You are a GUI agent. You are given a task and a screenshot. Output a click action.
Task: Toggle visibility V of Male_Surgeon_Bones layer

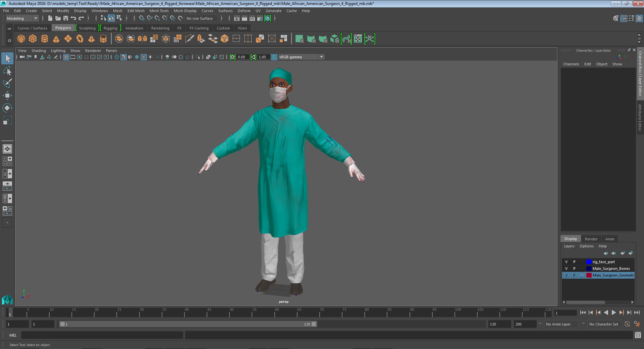point(567,269)
